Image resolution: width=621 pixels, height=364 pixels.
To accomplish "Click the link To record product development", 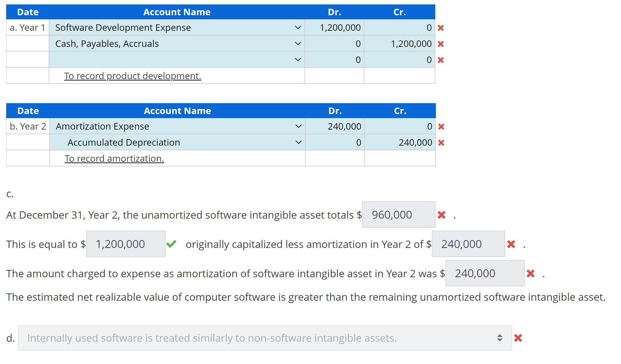I will click(x=133, y=76).
